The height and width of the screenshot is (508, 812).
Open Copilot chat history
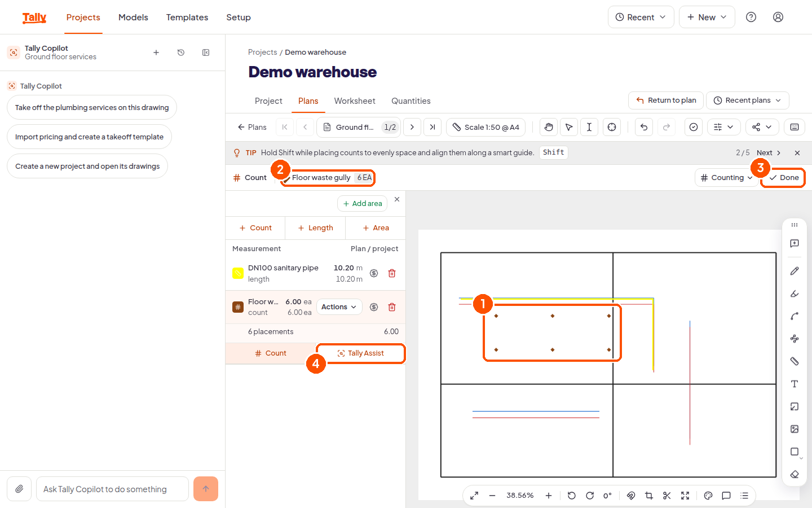point(181,52)
